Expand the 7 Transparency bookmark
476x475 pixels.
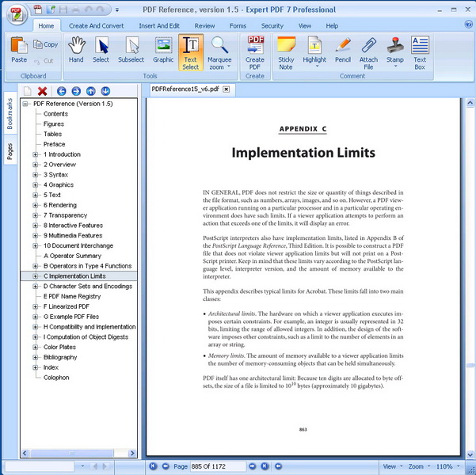(35, 215)
